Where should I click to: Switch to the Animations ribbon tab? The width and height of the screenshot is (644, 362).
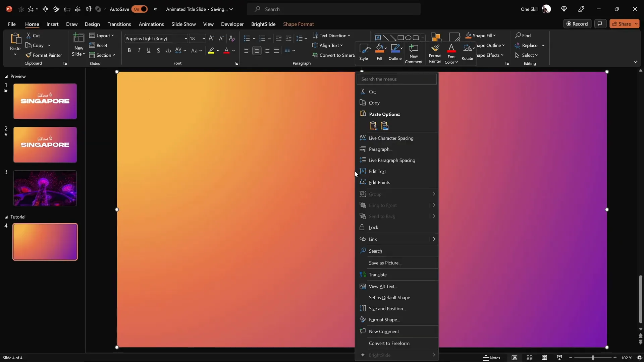click(151, 24)
